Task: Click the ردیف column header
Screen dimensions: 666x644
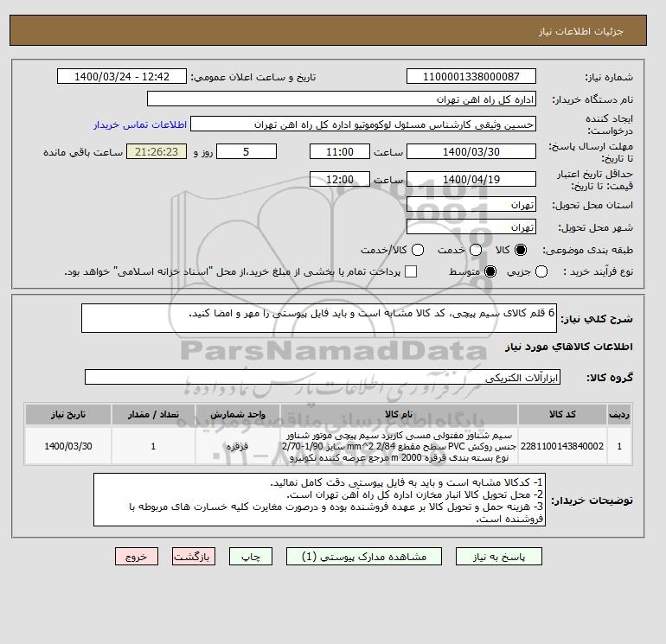Action: click(x=619, y=414)
